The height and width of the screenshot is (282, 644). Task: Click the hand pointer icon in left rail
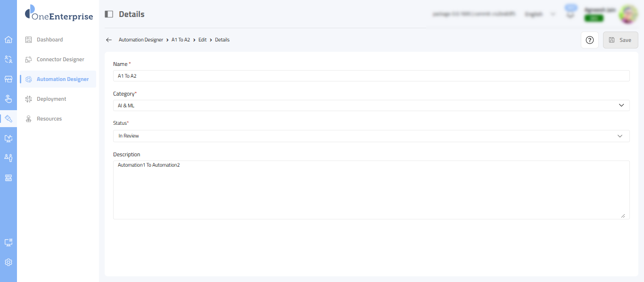[8, 99]
